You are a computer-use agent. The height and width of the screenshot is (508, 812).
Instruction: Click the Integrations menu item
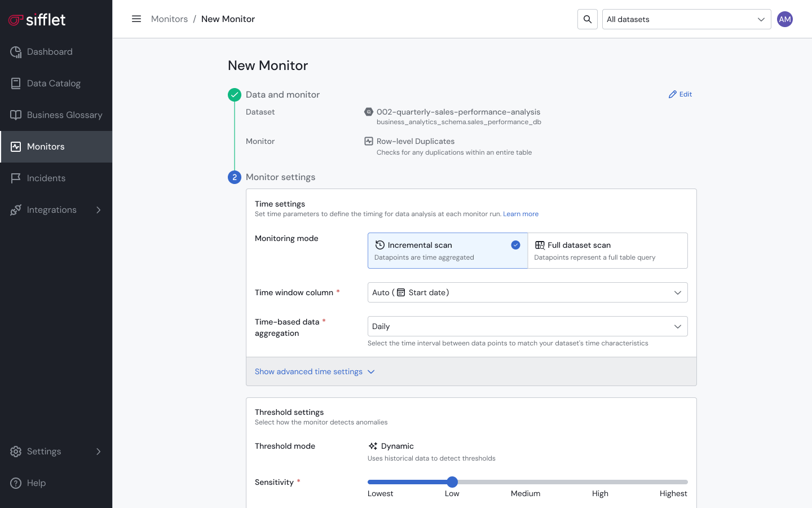click(56, 210)
